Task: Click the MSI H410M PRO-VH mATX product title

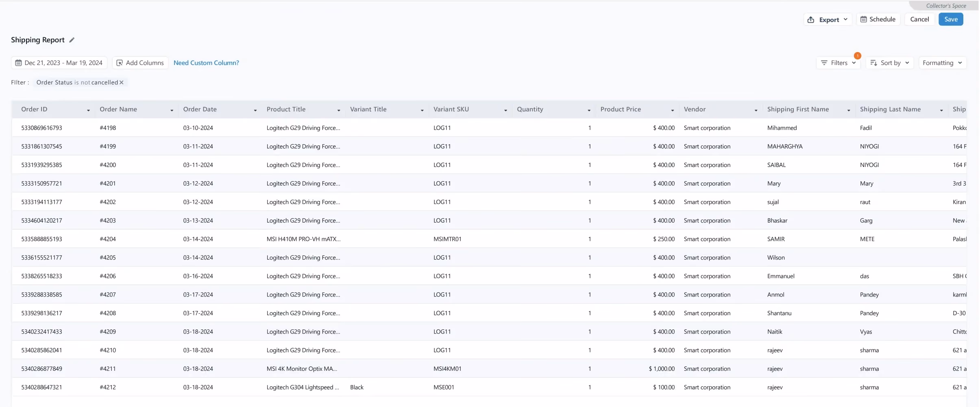Action: [x=304, y=239]
